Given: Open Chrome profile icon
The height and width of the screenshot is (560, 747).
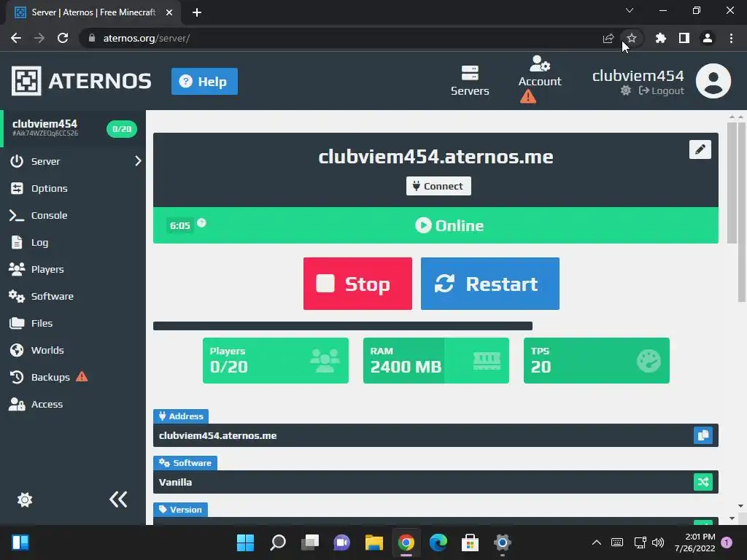Looking at the screenshot, I should pos(708,38).
